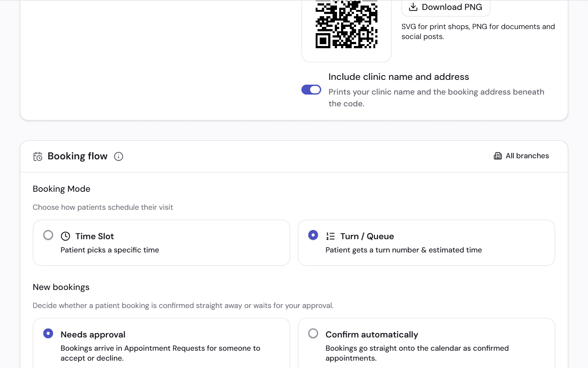Click the 'Decide whether a patient booking' description
588x368 pixels.
click(x=183, y=306)
